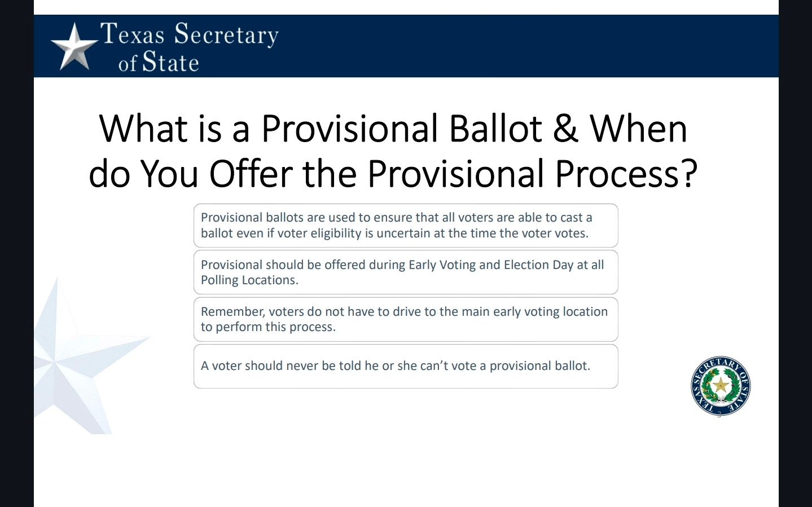Click the black bar left of slide
Image resolution: width=812 pixels, height=507 pixels.
pos(16,254)
